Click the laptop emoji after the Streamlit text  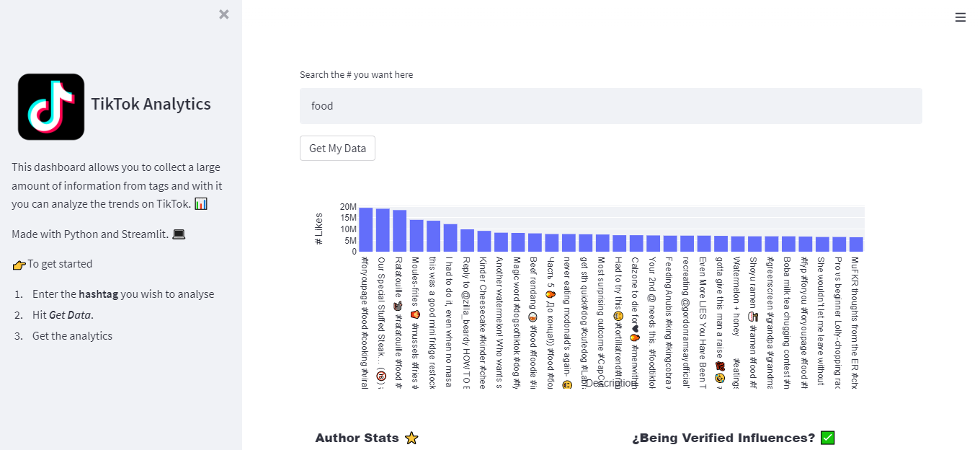pos(178,234)
